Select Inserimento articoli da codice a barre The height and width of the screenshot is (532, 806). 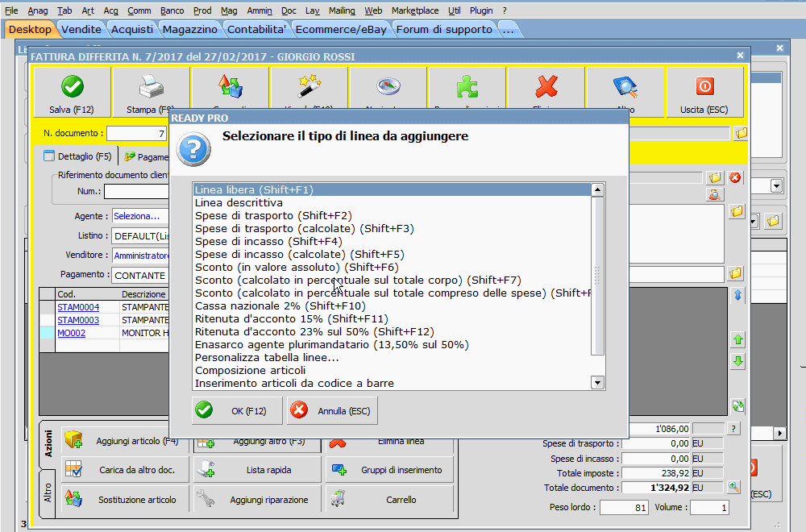[392, 383]
